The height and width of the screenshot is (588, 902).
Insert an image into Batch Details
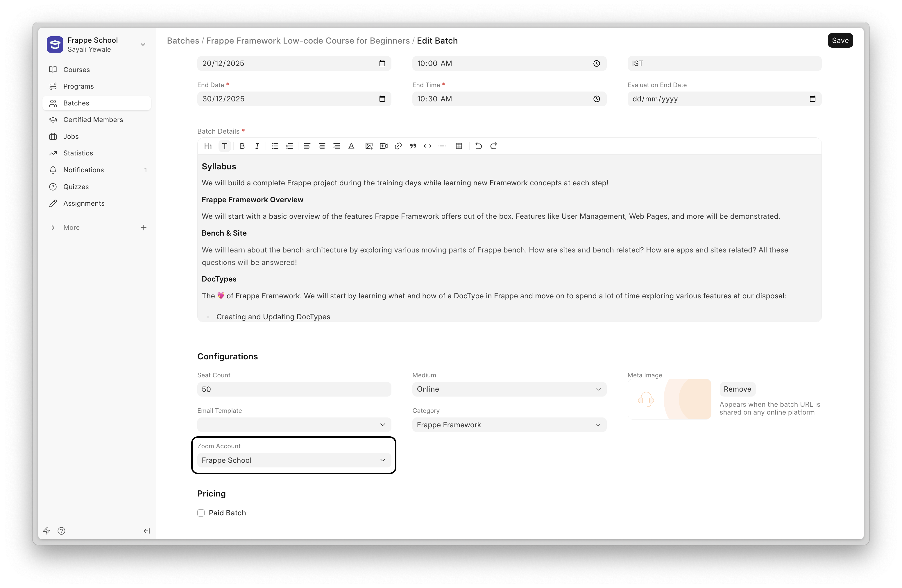coord(369,146)
